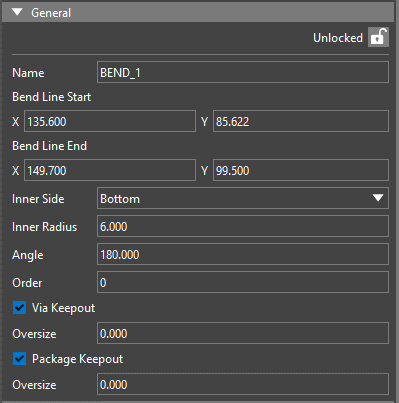Select the Via Keepout Oversize field
The width and height of the screenshot is (399, 403).
coord(243,333)
